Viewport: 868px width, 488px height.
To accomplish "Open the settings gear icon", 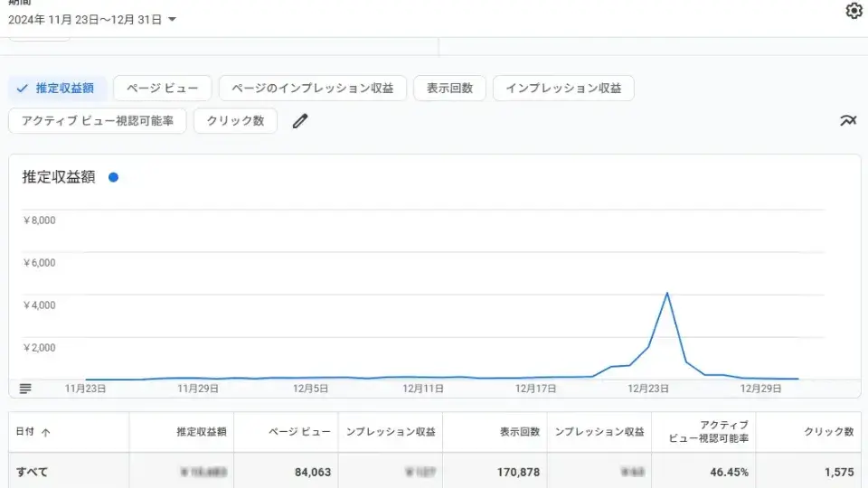I will (854, 11).
